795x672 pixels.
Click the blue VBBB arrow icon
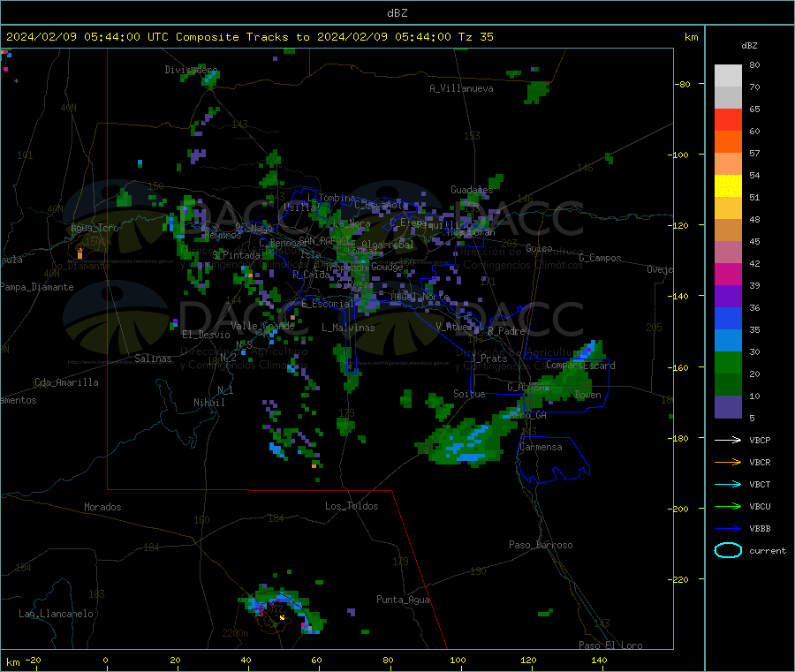tap(728, 529)
